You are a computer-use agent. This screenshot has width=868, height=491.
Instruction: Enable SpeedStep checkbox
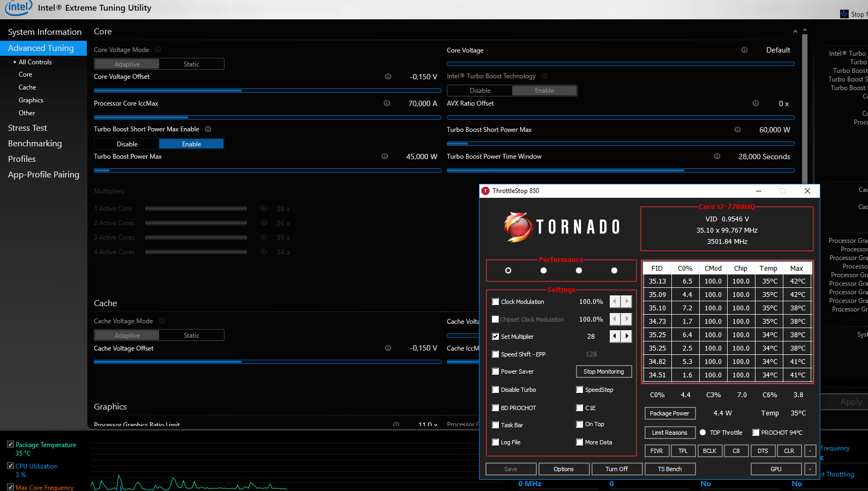click(x=580, y=390)
